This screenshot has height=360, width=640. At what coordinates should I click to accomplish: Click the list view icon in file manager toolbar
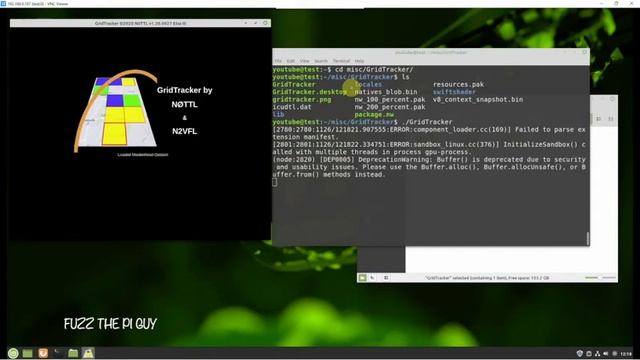(598, 119)
